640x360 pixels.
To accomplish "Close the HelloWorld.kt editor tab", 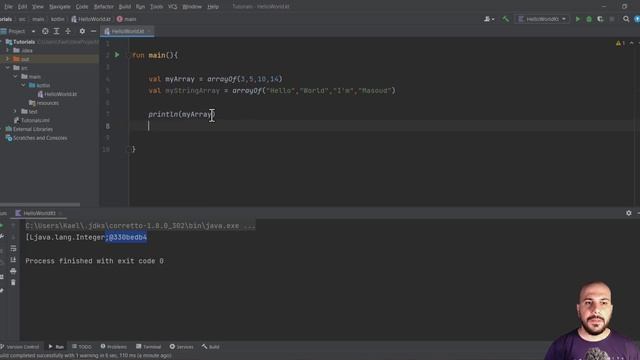I will 149,31.
